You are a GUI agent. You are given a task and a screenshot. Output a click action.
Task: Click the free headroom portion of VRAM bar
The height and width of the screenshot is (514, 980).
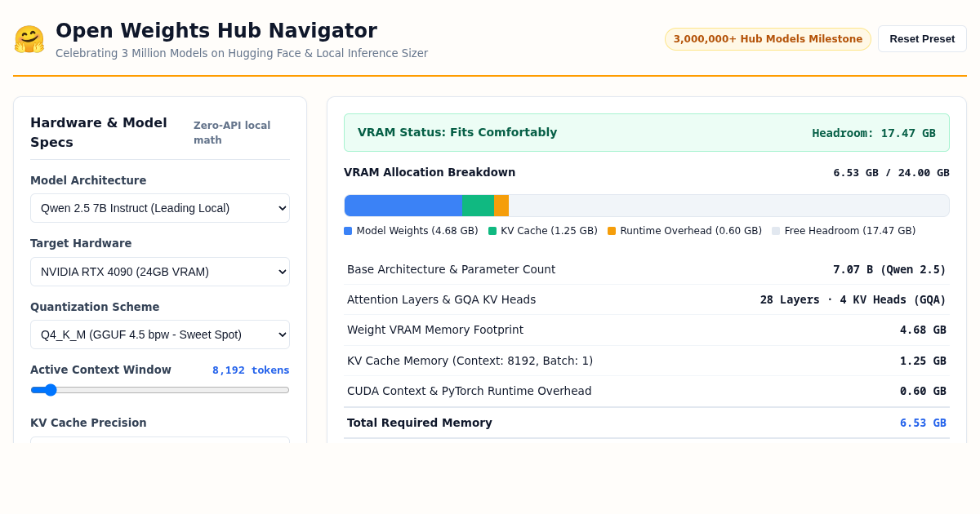click(x=728, y=206)
